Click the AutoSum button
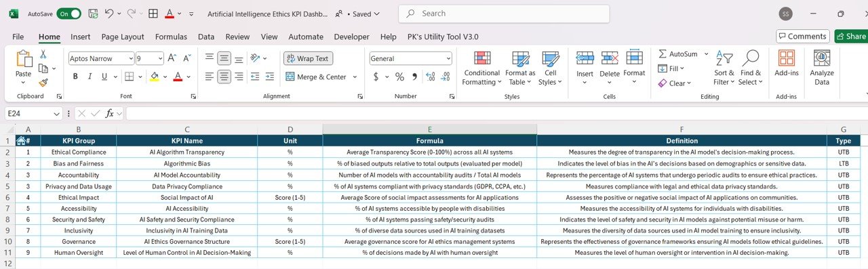 coord(678,54)
